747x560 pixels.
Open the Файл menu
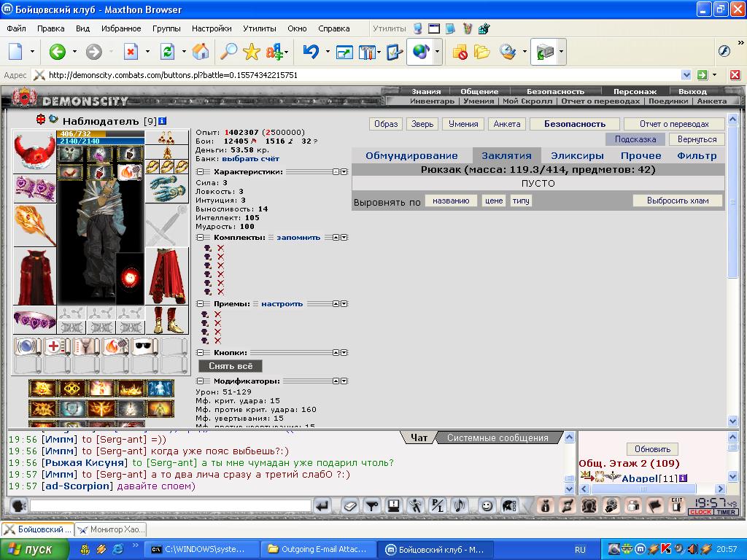point(16,28)
